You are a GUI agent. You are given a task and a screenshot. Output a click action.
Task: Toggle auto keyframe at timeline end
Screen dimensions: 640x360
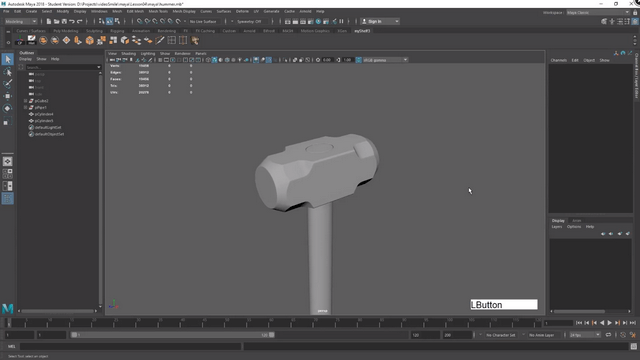pos(623,335)
